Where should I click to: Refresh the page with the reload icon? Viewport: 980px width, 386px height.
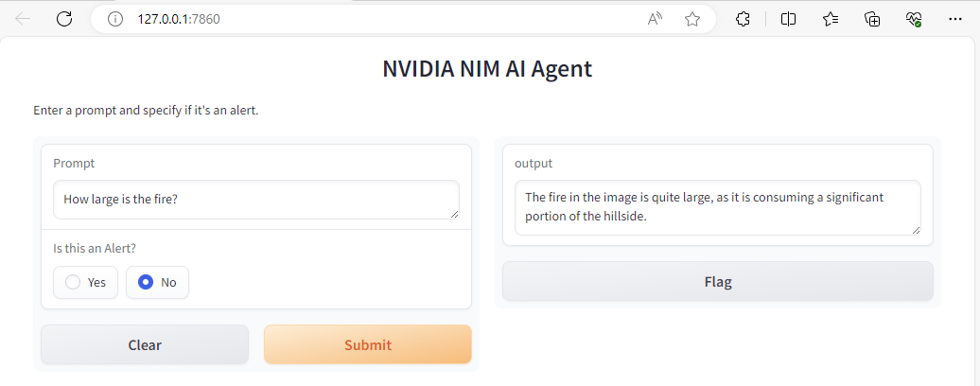(x=64, y=19)
